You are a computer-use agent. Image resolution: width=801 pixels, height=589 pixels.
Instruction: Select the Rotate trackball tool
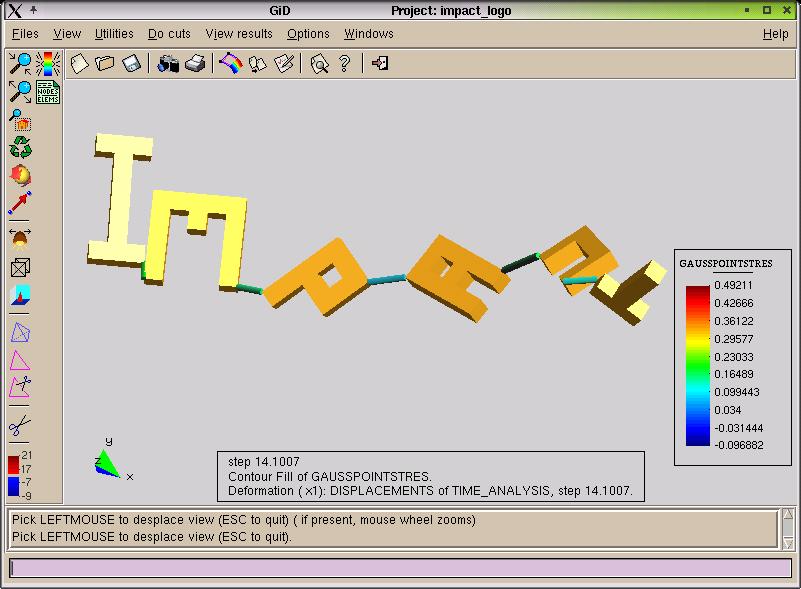pos(20,175)
